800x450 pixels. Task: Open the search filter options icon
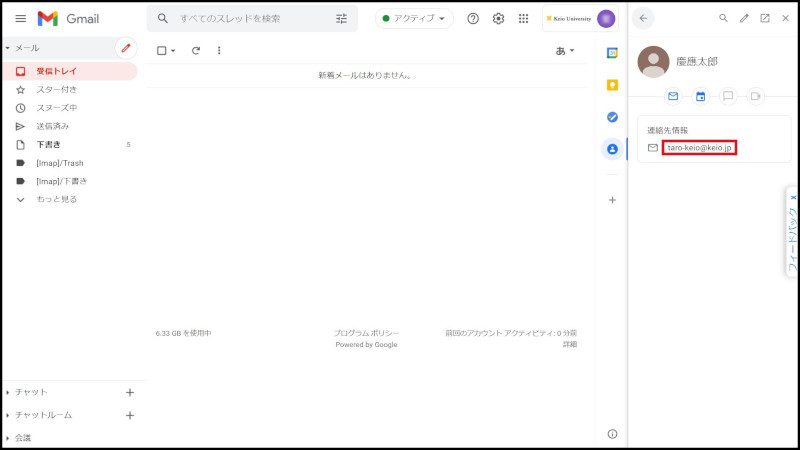342,19
